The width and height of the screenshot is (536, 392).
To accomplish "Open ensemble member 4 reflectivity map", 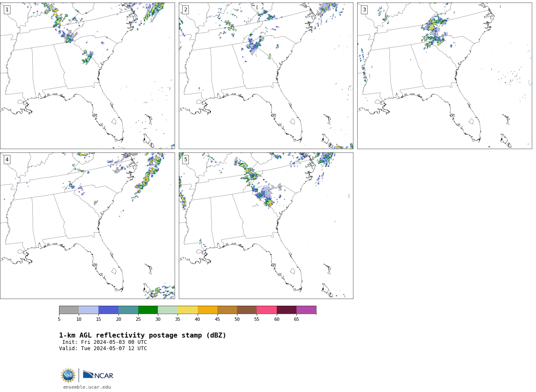I will 88,225.
